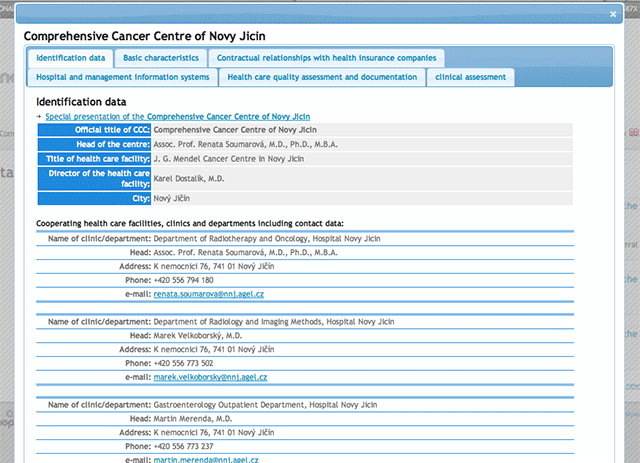Click the dialog title 'Comprehensive Cancer Centre of Novy Jicin'
The width and height of the screenshot is (640, 463).
tap(144, 36)
